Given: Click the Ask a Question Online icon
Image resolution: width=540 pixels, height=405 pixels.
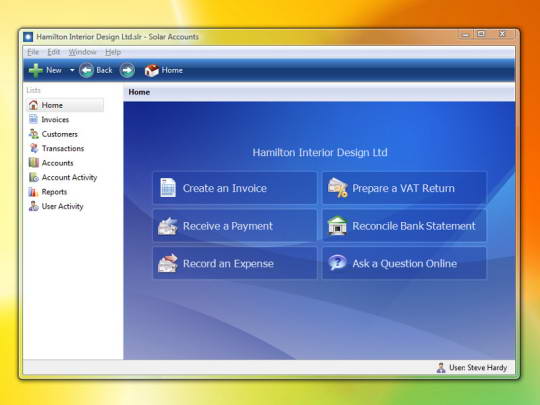Looking at the screenshot, I should pyautogui.click(x=337, y=263).
